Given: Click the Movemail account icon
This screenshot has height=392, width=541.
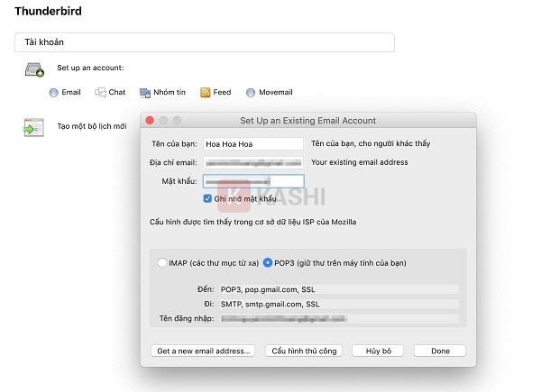Looking at the screenshot, I should 251,92.
